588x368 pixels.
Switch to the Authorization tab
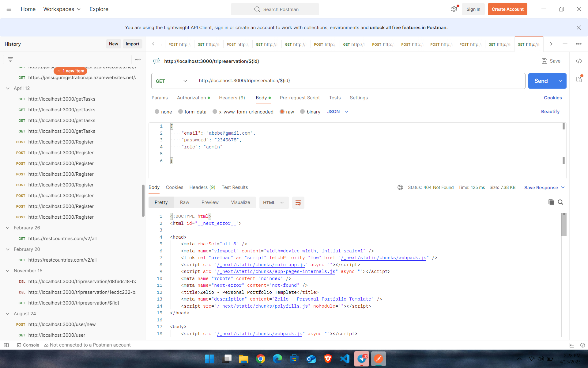pos(193,98)
